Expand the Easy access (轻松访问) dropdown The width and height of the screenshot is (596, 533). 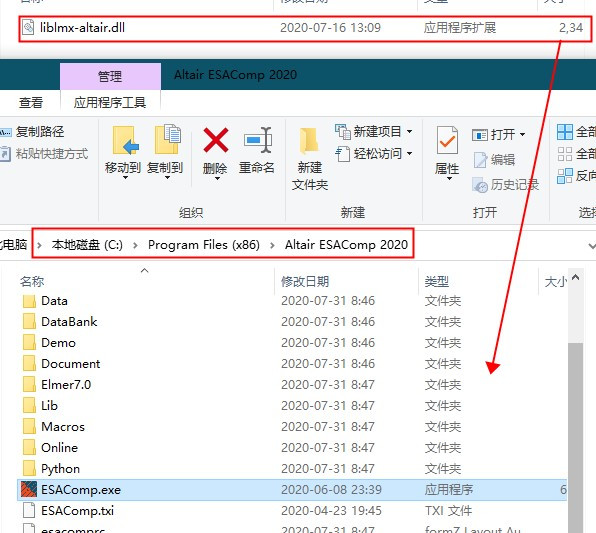[409, 154]
